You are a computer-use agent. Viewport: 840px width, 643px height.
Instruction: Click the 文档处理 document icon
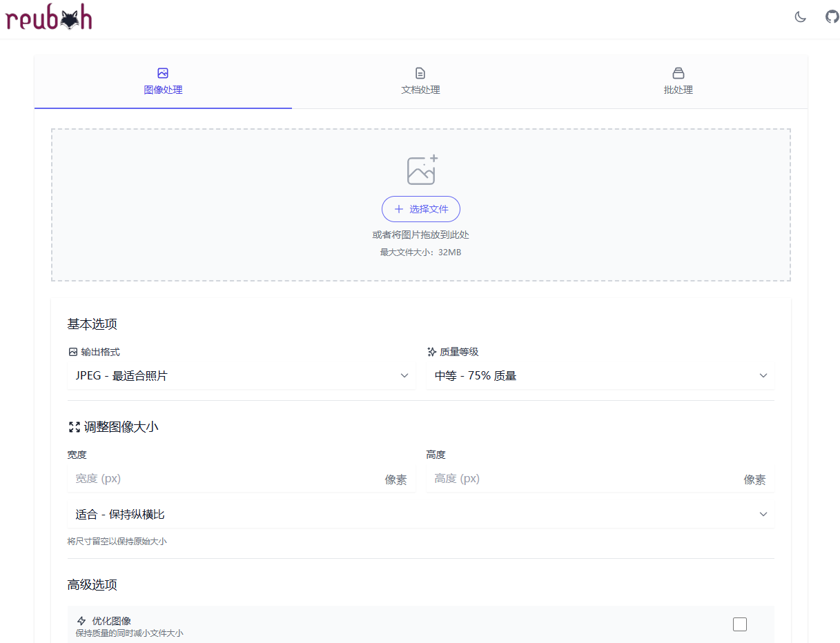(x=420, y=73)
